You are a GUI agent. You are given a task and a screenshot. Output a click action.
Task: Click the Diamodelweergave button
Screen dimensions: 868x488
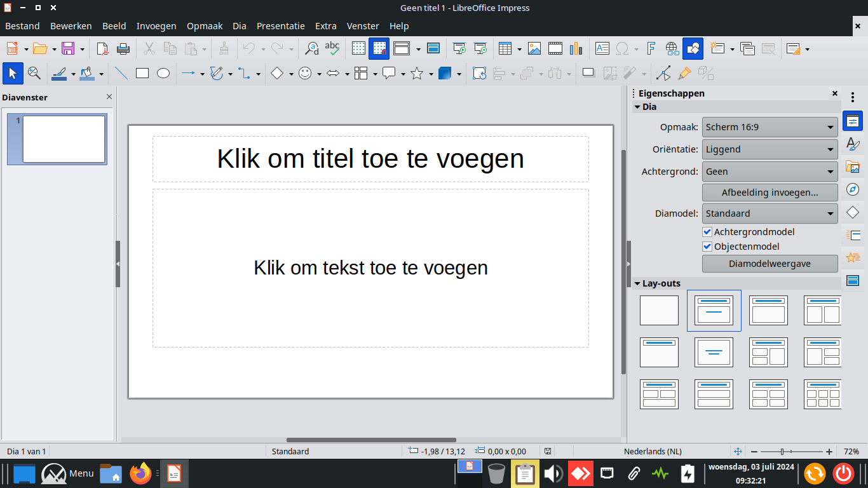770,263
